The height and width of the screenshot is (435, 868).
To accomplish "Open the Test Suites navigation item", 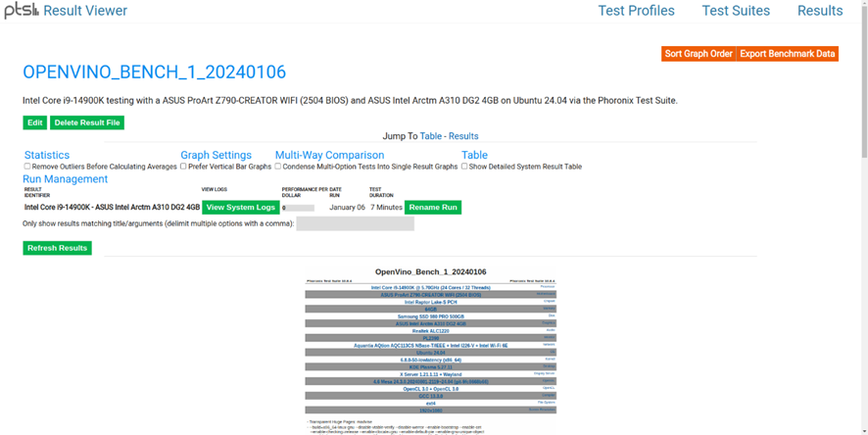I will click(x=736, y=11).
